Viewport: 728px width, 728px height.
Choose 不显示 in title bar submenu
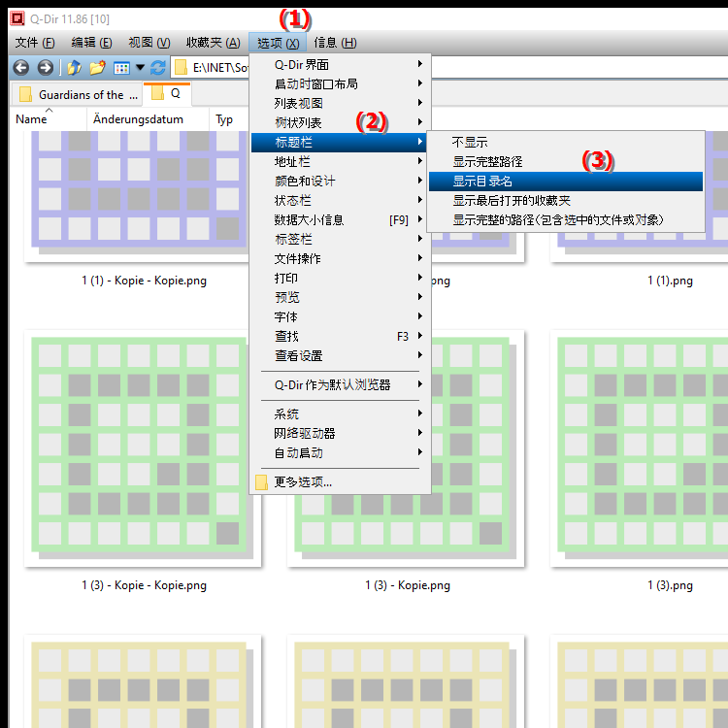tap(566, 142)
